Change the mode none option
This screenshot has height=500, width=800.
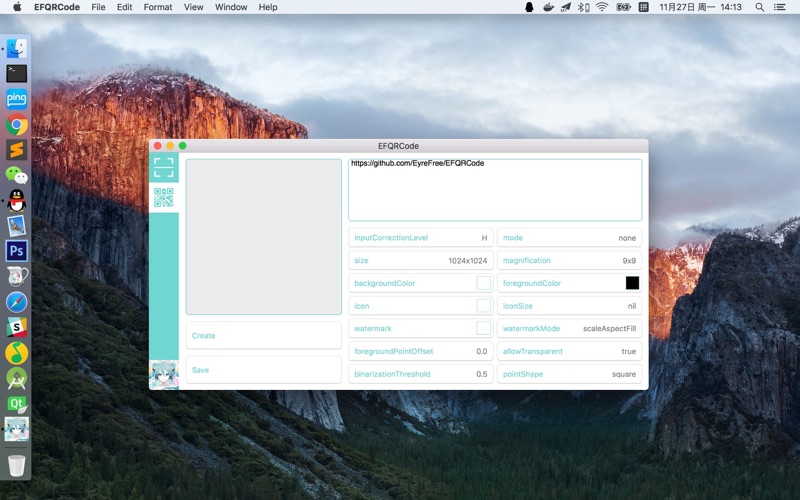click(x=569, y=238)
